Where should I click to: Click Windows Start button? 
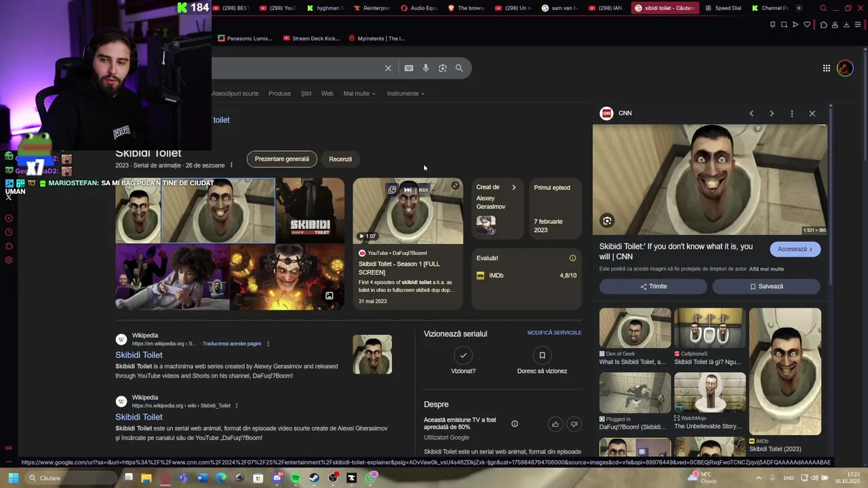coord(13,478)
